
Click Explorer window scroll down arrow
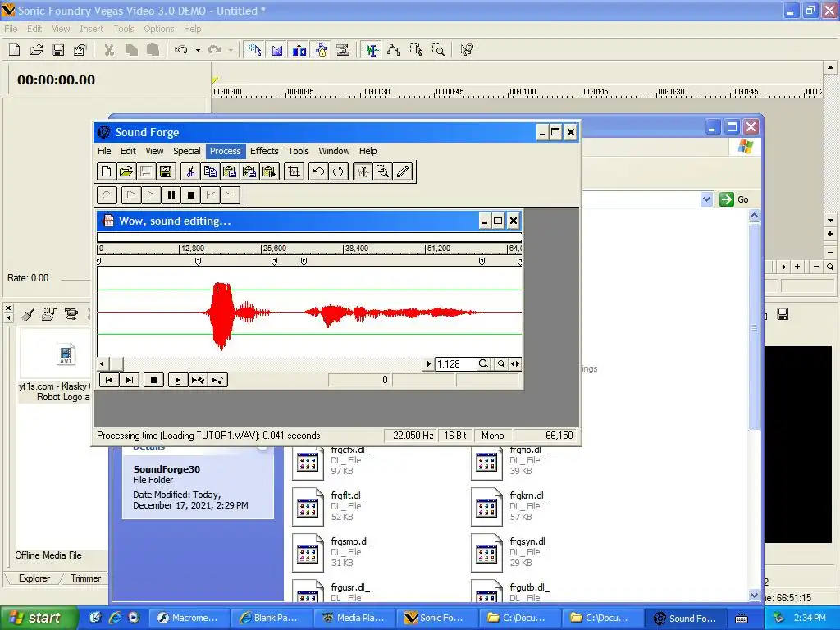tap(755, 596)
